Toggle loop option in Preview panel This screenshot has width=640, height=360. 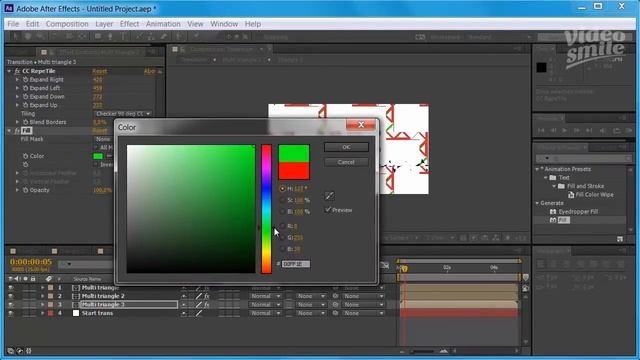pos(616,131)
